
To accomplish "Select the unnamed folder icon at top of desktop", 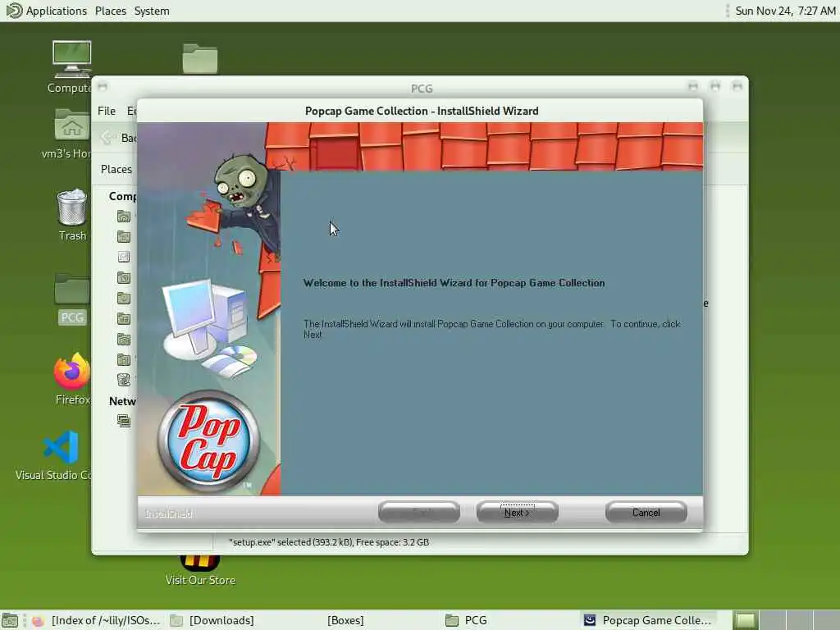I will tap(200, 58).
